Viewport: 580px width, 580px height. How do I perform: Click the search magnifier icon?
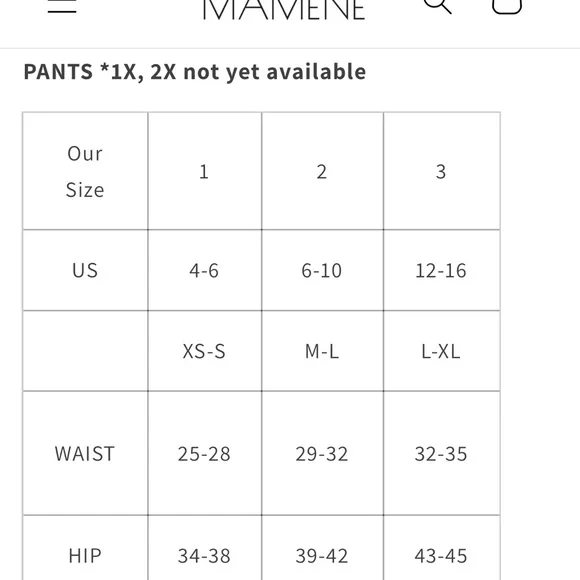click(x=437, y=6)
